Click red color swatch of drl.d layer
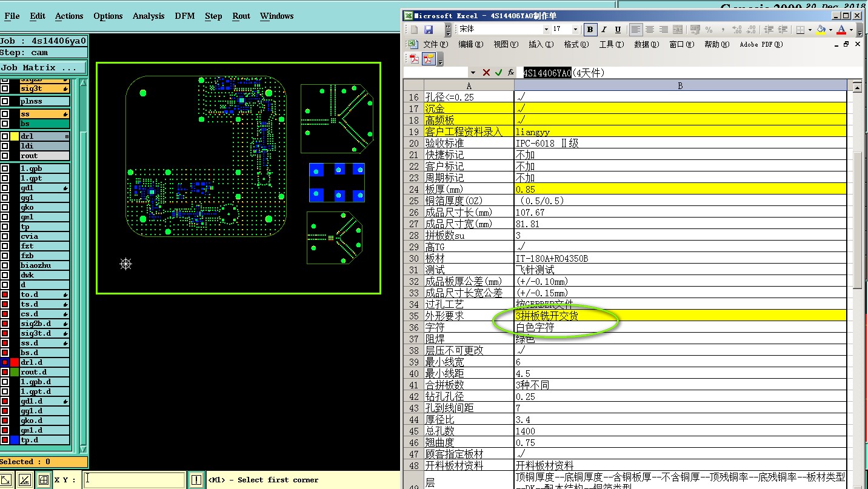This screenshot has width=868, height=489. [x=15, y=362]
